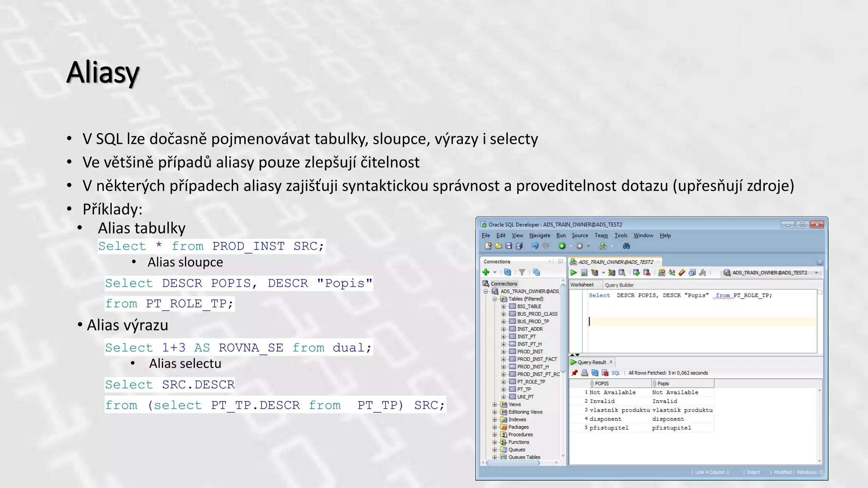Open the Navigate menu

click(540, 236)
